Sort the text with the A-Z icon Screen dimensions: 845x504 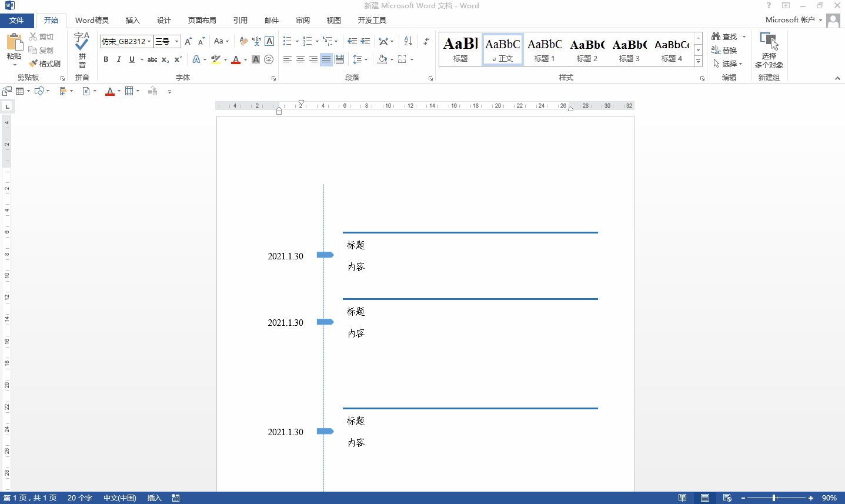[408, 41]
